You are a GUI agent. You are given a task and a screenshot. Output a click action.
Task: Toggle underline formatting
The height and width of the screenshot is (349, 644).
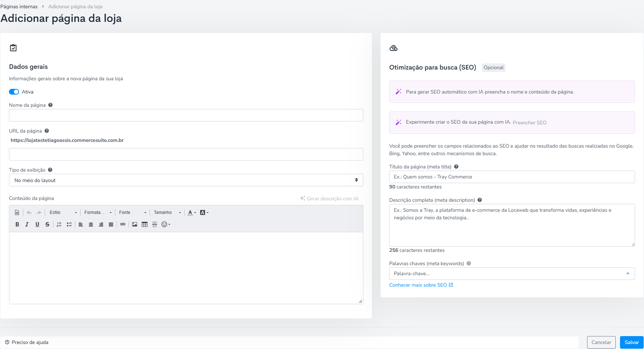(x=37, y=224)
